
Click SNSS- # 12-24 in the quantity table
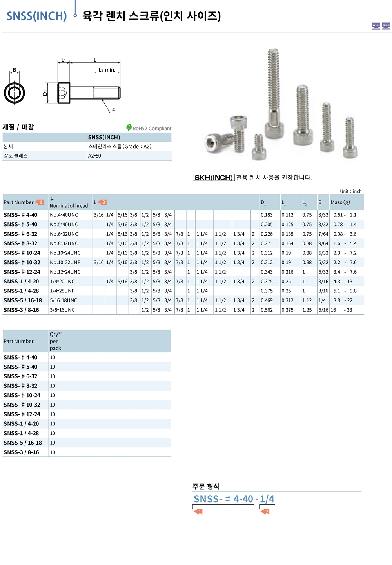(x=22, y=414)
